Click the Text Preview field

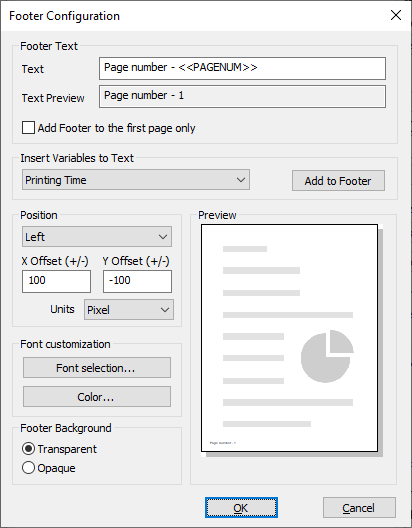click(x=242, y=97)
